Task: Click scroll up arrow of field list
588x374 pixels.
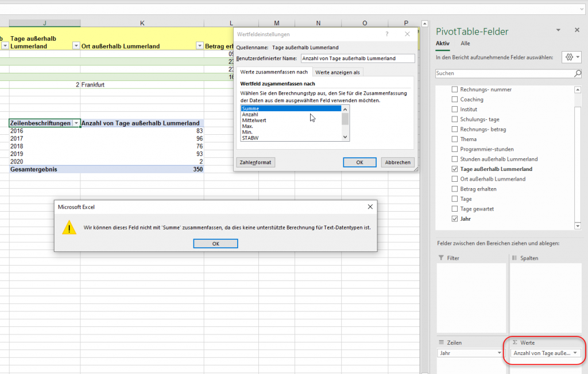Action: click(578, 89)
